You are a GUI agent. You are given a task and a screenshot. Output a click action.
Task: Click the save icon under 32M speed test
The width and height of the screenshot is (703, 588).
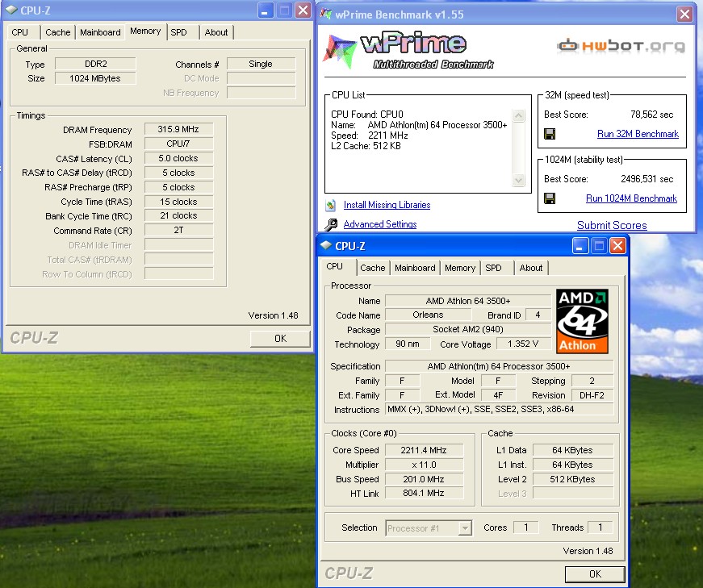[549, 134]
